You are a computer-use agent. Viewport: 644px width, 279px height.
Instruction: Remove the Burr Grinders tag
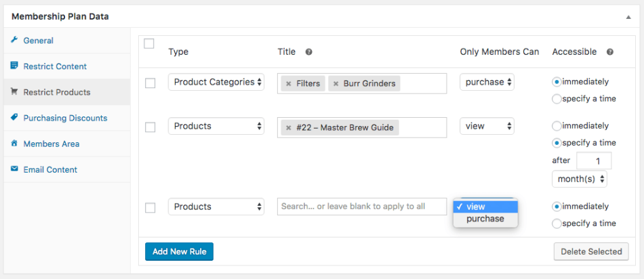[x=336, y=84]
